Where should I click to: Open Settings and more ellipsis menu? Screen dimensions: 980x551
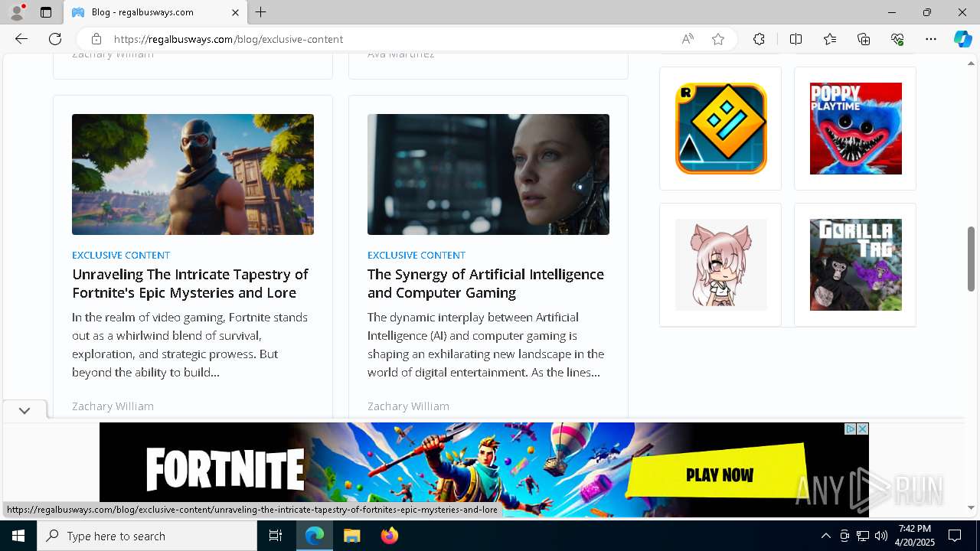pyautogui.click(x=931, y=39)
